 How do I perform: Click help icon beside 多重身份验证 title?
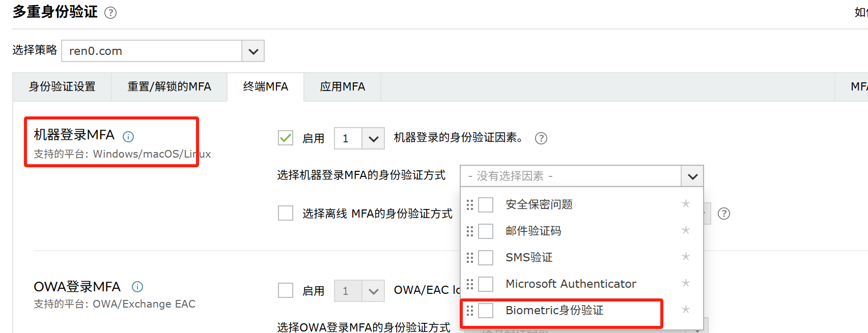click(110, 13)
